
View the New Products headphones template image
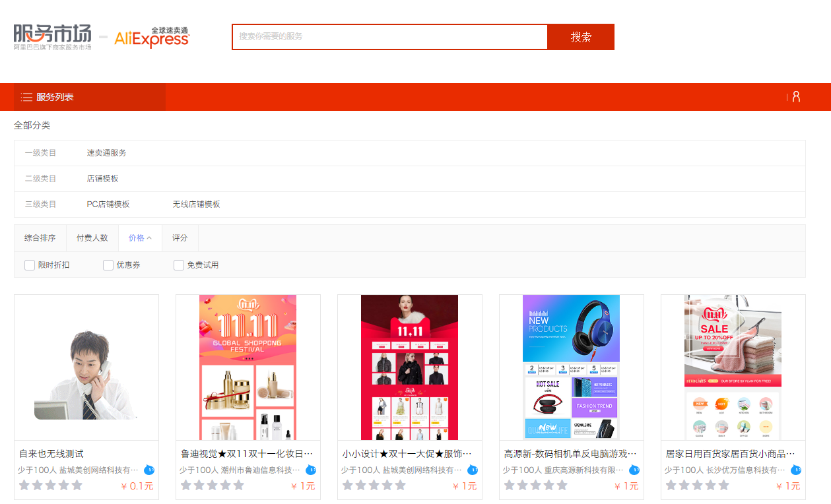tap(572, 367)
